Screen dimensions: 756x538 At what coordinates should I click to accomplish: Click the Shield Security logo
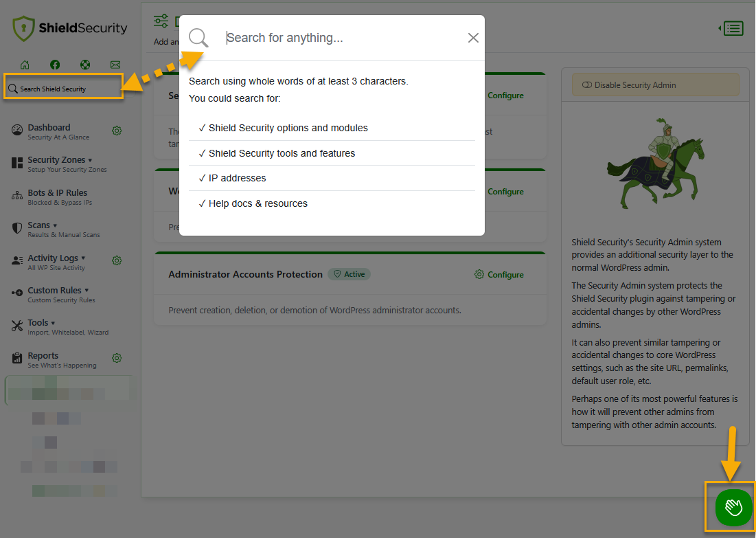point(70,28)
